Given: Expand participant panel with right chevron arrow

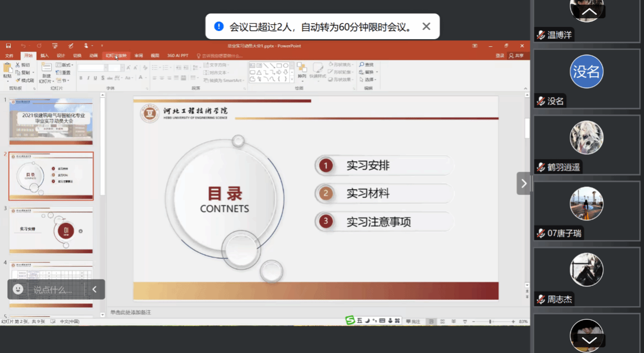Looking at the screenshot, I should tap(524, 183).
